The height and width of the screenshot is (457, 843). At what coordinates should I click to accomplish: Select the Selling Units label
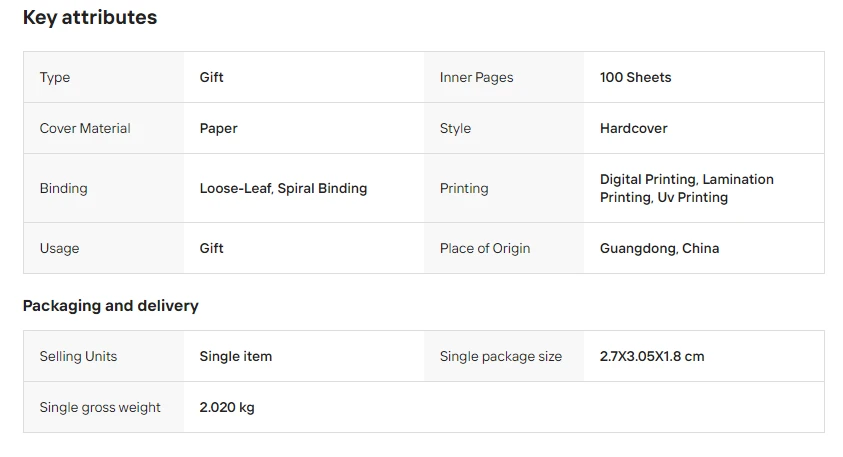tap(78, 356)
